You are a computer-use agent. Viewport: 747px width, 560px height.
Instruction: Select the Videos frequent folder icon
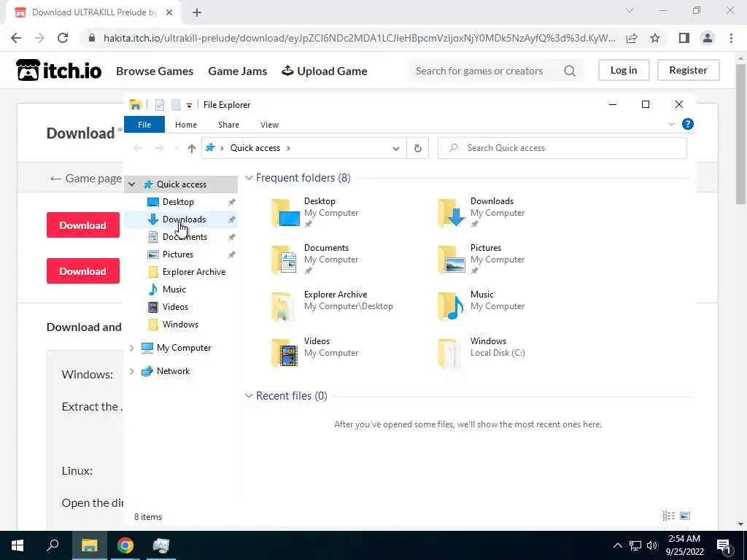[285, 353]
